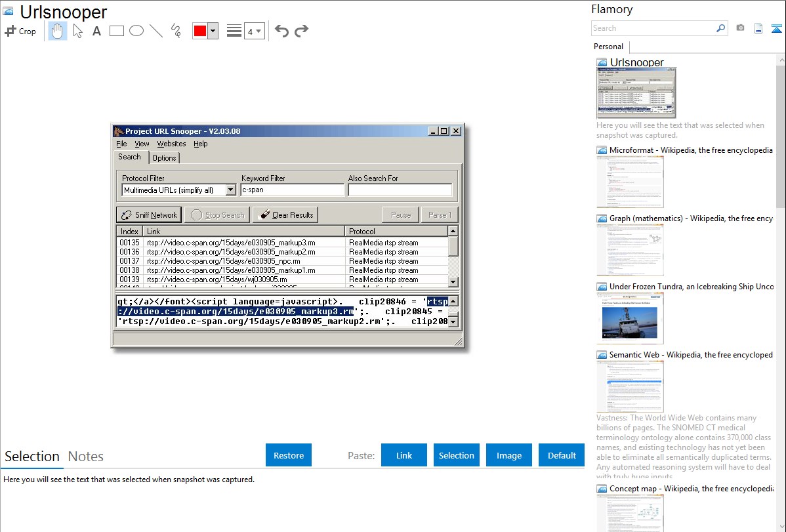Click the magnifier icon in Flamory search

point(721,28)
